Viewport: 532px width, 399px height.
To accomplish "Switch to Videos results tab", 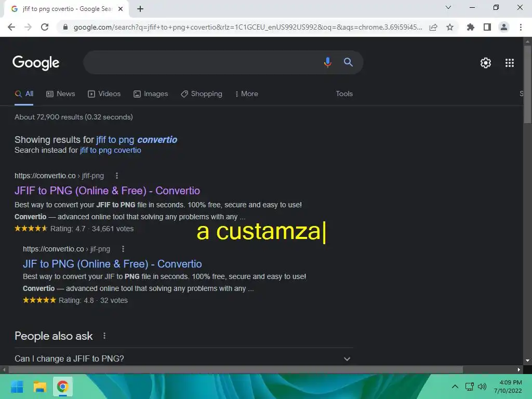I will 104,94.
